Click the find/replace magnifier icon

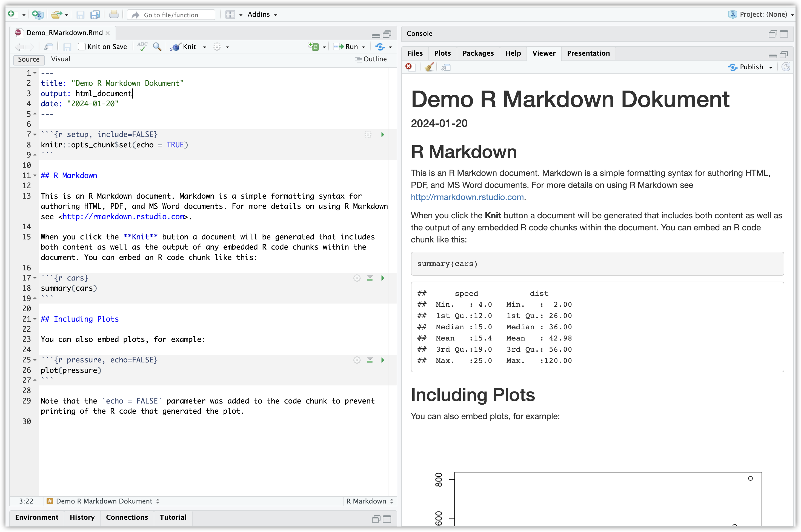pyautogui.click(x=157, y=47)
